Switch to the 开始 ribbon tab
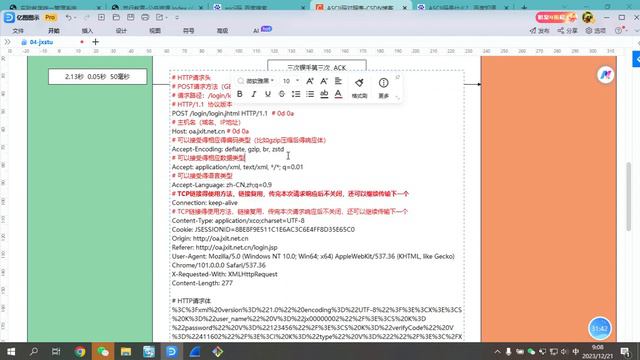This screenshot has height=360, width=640. point(53,31)
